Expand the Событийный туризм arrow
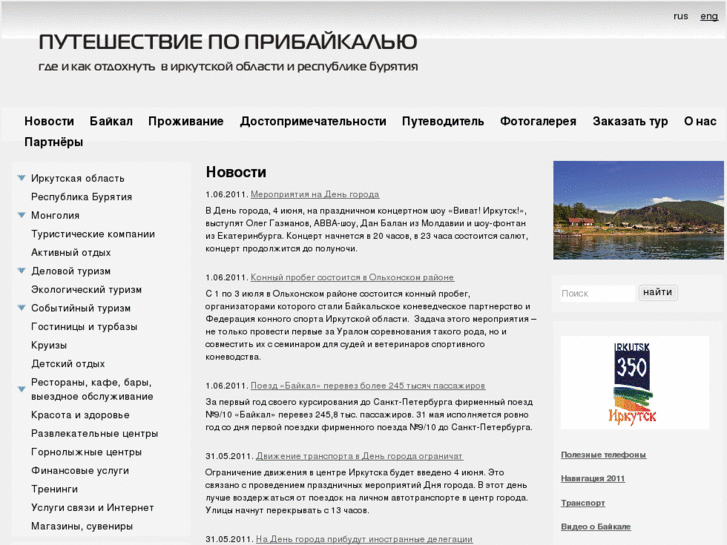This screenshot has height=545, width=727. point(21,308)
